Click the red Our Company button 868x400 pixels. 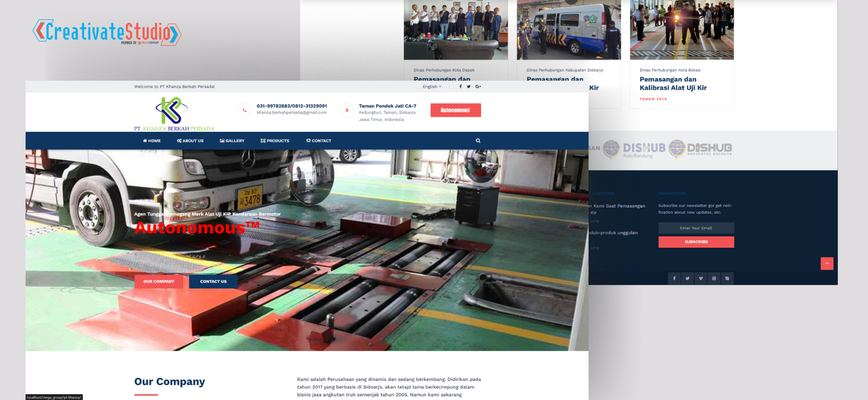[158, 281]
